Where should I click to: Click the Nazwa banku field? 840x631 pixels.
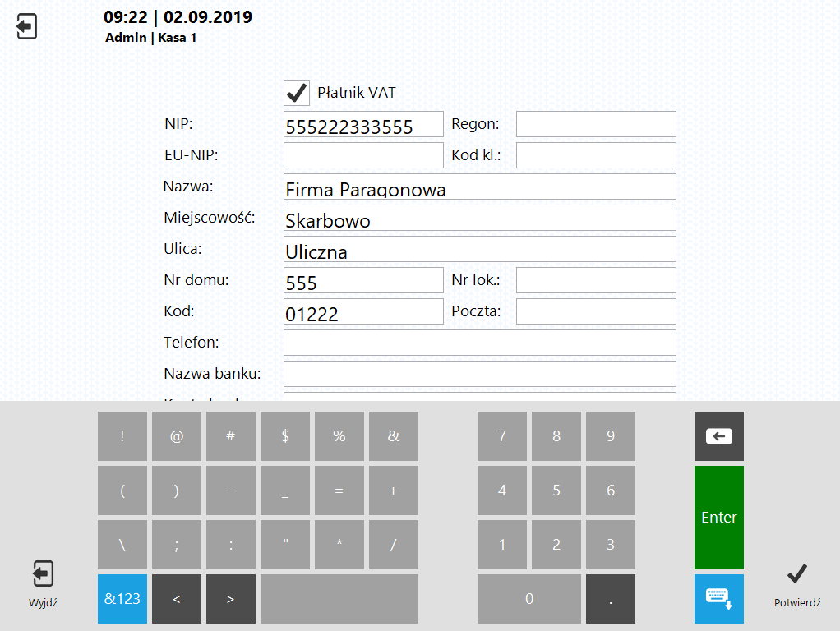pos(479,374)
